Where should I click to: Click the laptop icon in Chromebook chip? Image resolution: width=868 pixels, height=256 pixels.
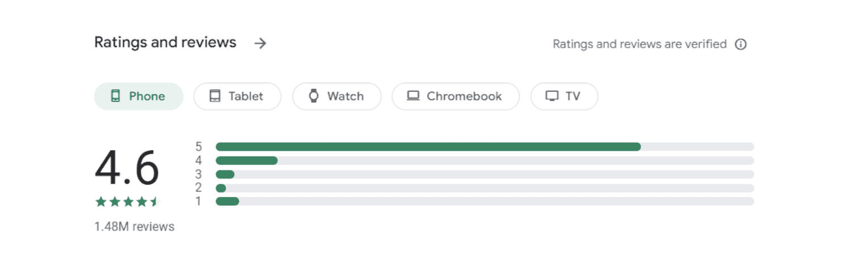(x=413, y=96)
